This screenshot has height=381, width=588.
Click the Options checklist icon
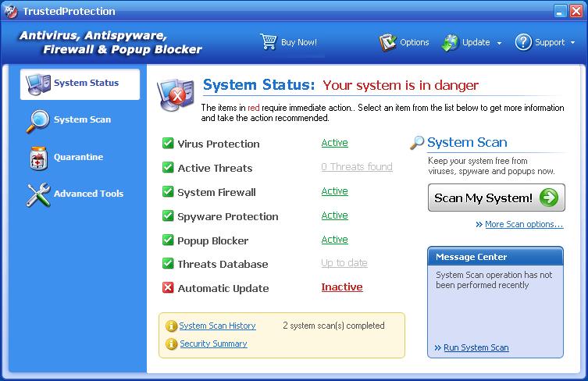click(388, 42)
